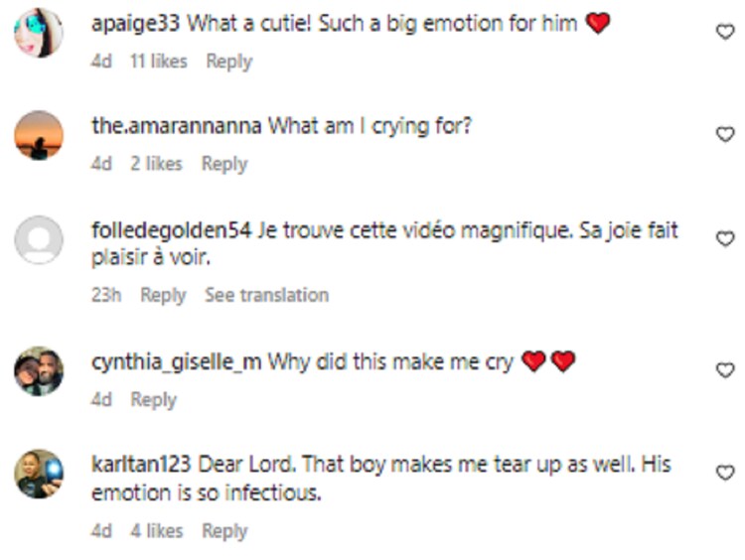Viewport: 745px width, 560px height.
Task: Open karltan123's profile photo
Action: tap(39, 474)
